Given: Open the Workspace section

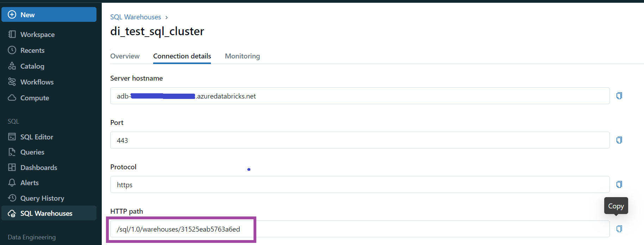Looking at the screenshot, I should [x=37, y=34].
